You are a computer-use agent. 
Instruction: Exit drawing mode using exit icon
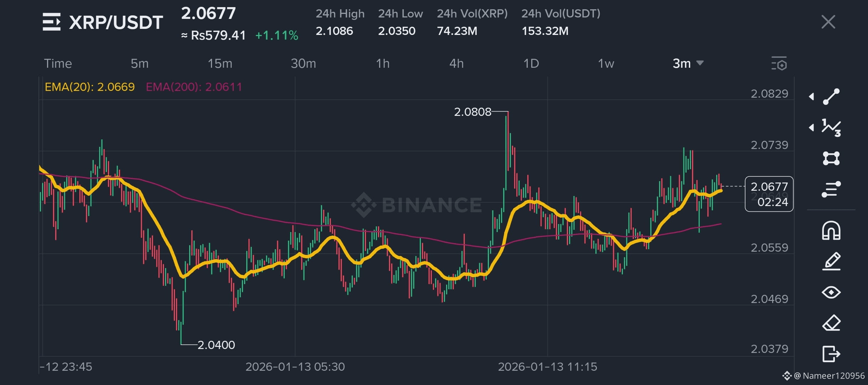831,354
